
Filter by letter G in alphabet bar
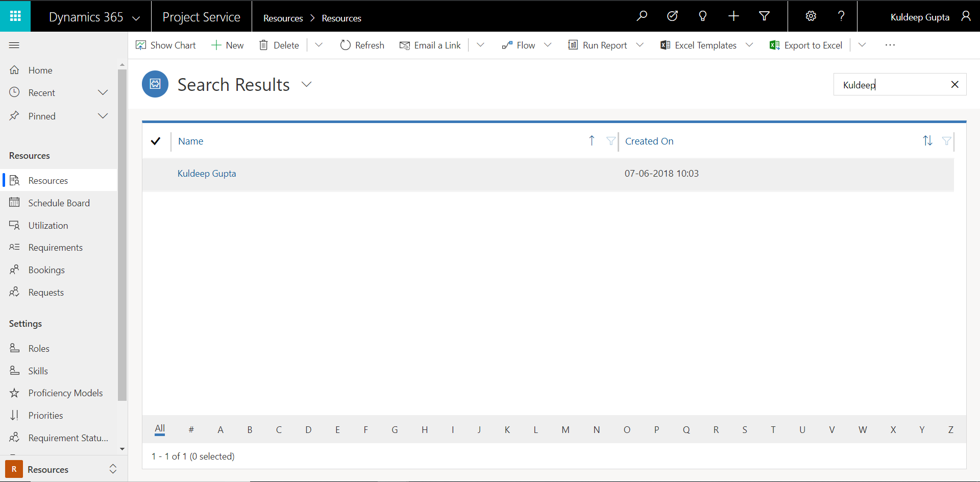click(395, 430)
